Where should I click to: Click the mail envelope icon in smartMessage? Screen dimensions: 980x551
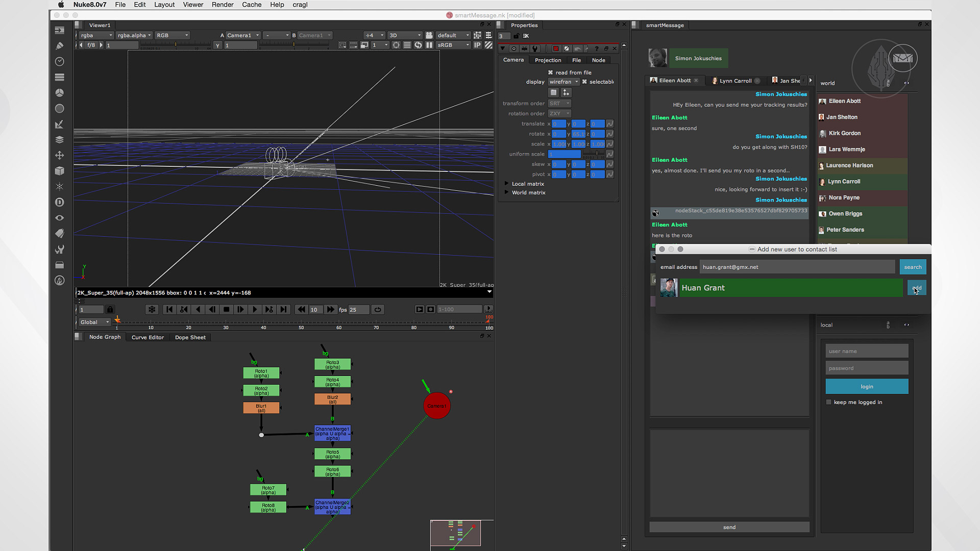tap(902, 58)
